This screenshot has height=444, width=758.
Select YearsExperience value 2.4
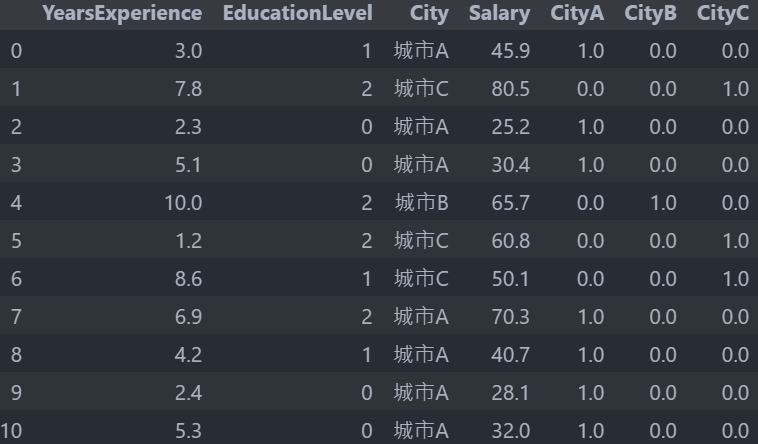click(189, 393)
